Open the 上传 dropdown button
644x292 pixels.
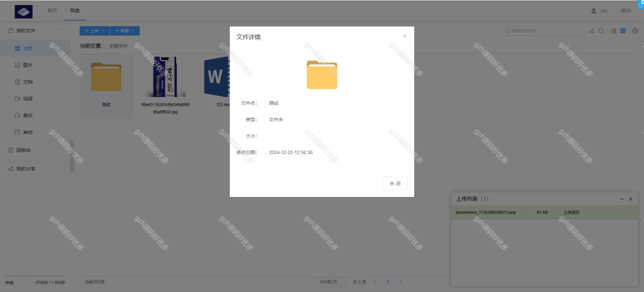[x=94, y=31]
